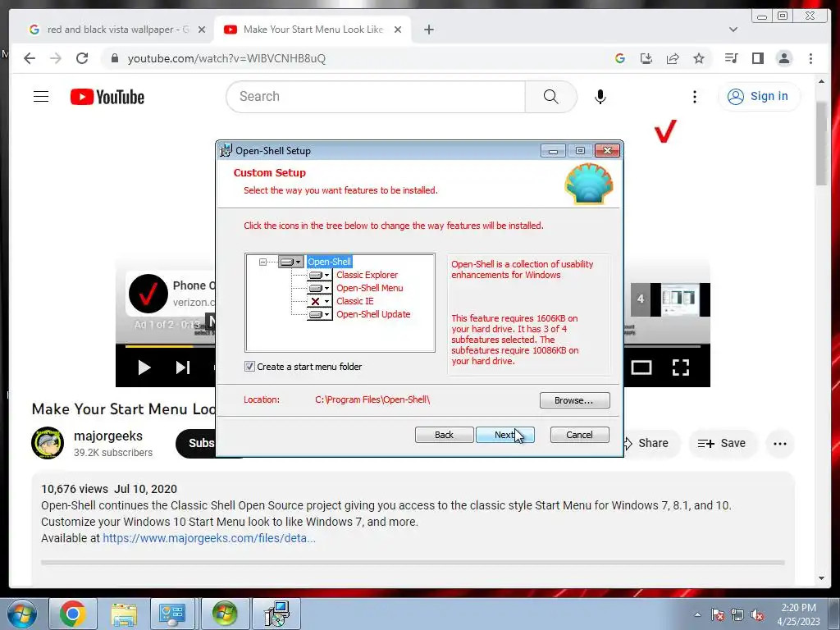This screenshot has width=840, height=630.
Task: Open Classic IE feature install dropdown
Action: [x=319, y=301]
